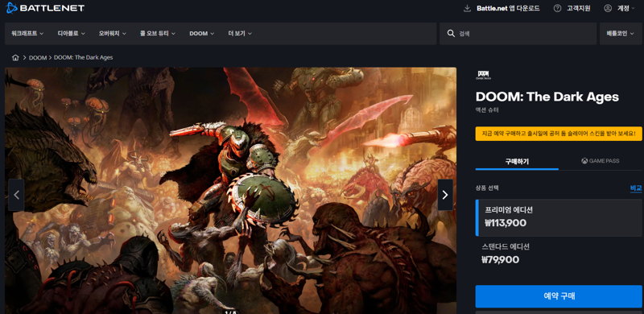Image resolution: width=644 pixels, height=314 pixels.
Task: Click the DOOM Dark Ages logo above the title
Action: coord(483,75)
